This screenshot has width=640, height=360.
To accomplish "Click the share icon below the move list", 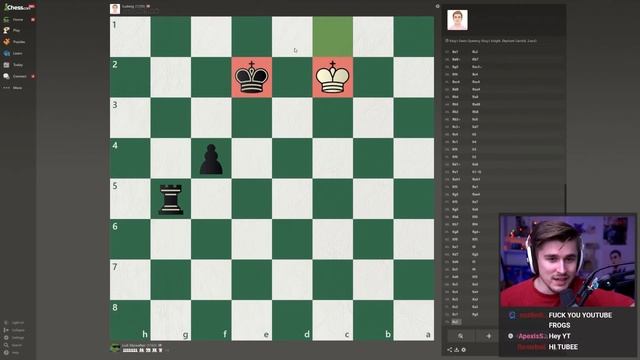I will click(449, 350).
